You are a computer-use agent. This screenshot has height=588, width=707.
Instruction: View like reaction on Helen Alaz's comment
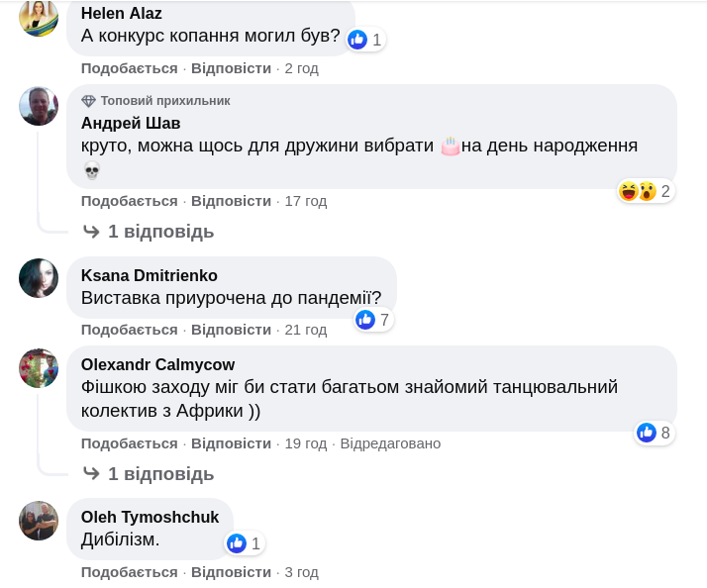coord(364,40)
